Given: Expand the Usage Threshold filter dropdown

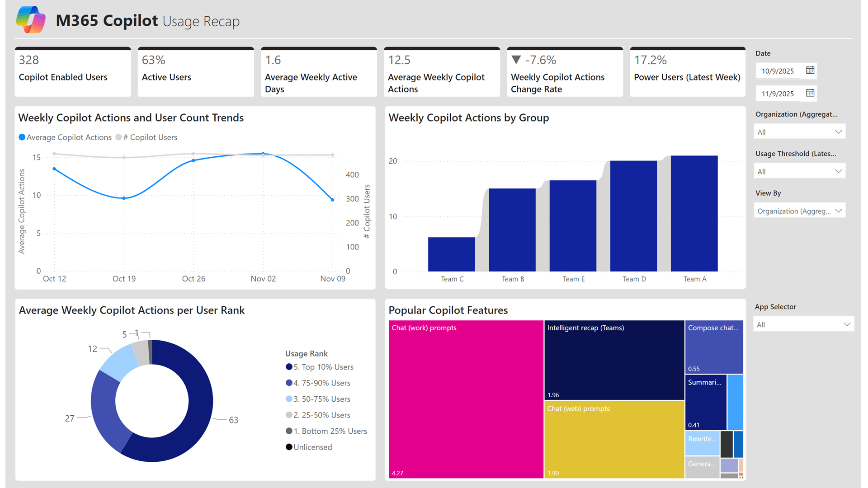Looking at the screenshot, I should (x=799, y=171).
